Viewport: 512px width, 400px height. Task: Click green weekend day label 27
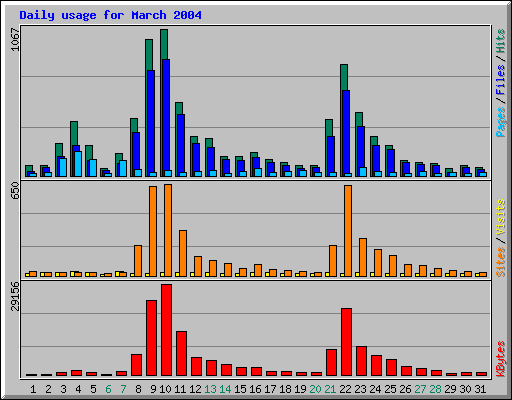coord(420,389)
